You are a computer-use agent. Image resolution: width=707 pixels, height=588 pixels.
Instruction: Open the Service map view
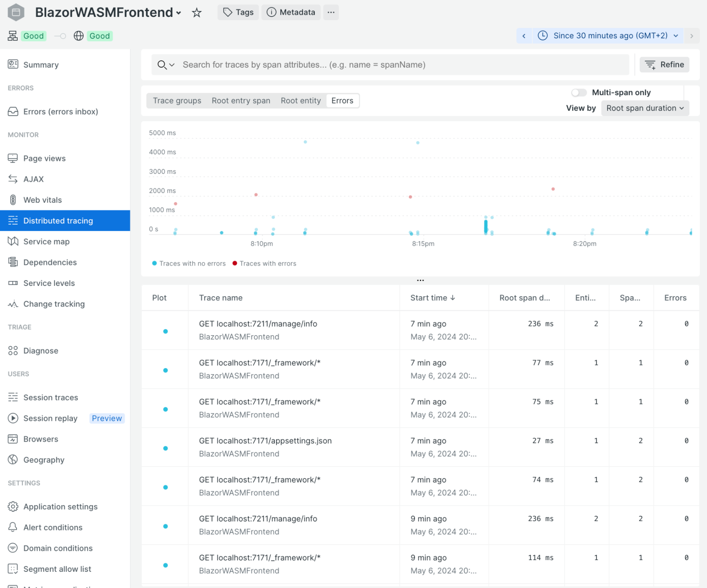point(46,241)
